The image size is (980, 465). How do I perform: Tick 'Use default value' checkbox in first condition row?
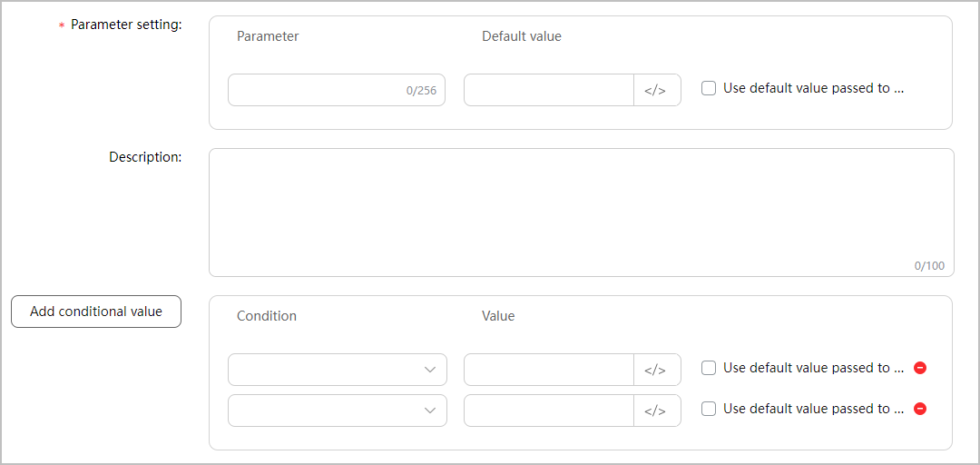point(708,368)
